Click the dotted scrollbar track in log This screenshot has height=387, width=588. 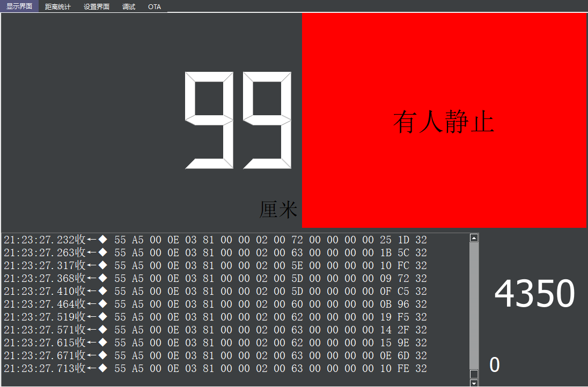(x=474, y=306)
